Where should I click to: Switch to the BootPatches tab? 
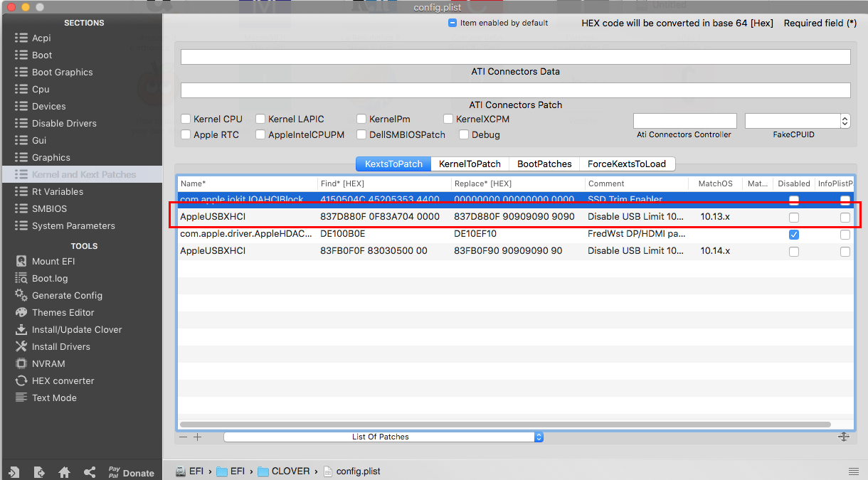coord(544,164)
